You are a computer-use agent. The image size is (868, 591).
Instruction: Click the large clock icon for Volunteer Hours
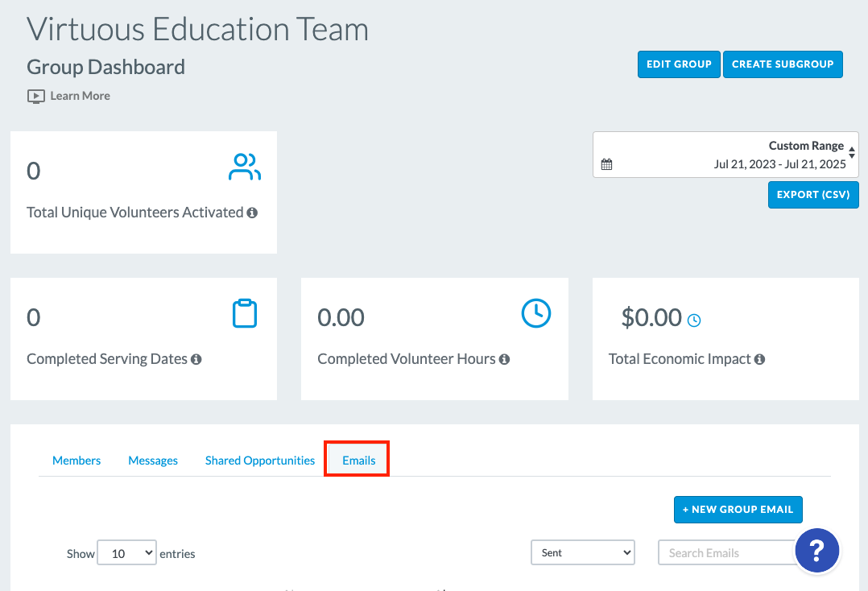[x=536, y=313]
